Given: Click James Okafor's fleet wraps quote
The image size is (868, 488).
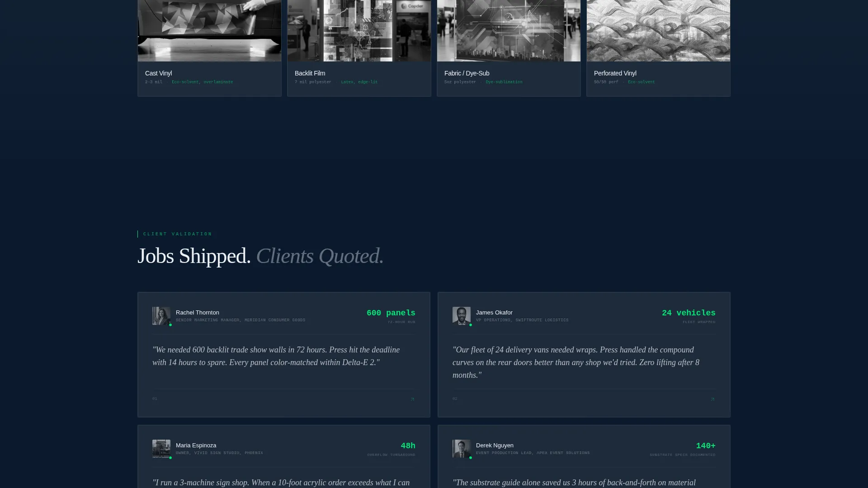Looking at the screenshot, I should (x=576, y=362).
